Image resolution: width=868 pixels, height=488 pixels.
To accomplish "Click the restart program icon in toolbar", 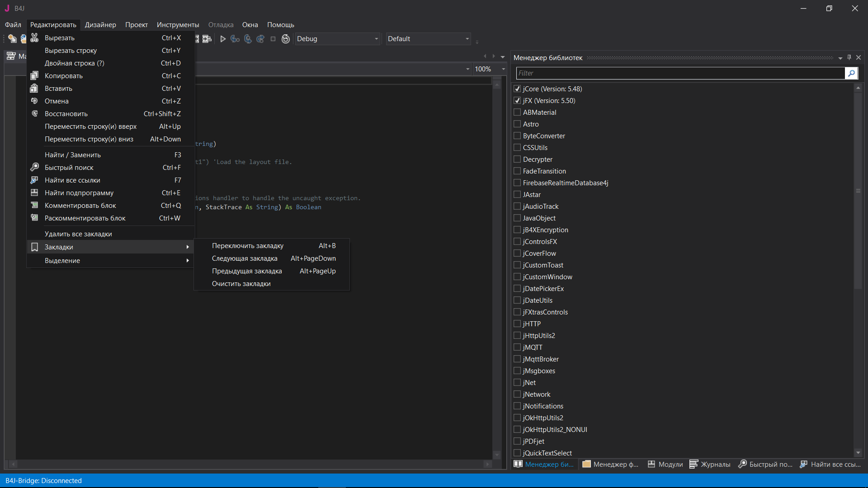I will [x=286, y=39].
